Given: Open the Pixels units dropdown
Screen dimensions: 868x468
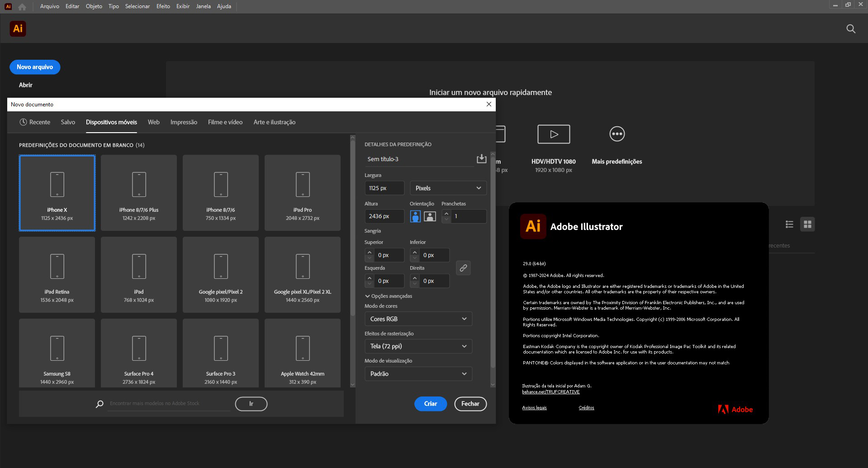Looking at the screenshot, I should 448,188.
